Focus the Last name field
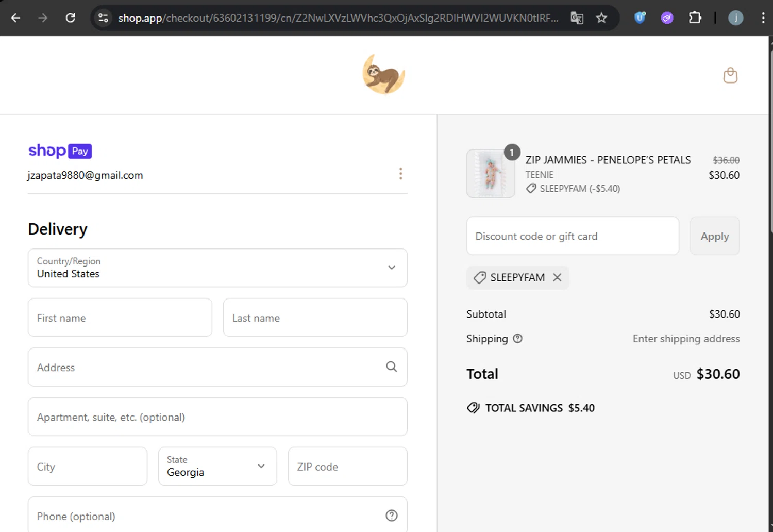Viewport: 773px width, 532px height. click(x=315, y=318)
